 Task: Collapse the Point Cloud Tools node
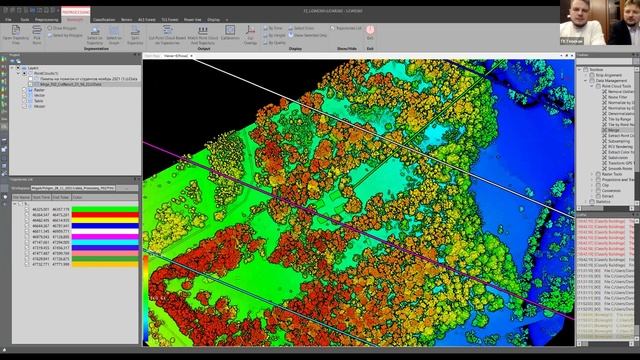591,86
